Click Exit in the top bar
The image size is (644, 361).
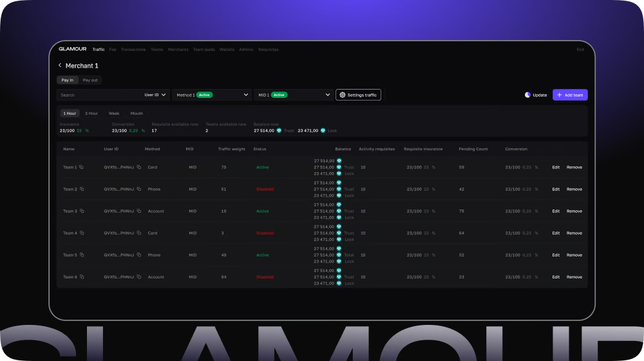pos(580,50)
